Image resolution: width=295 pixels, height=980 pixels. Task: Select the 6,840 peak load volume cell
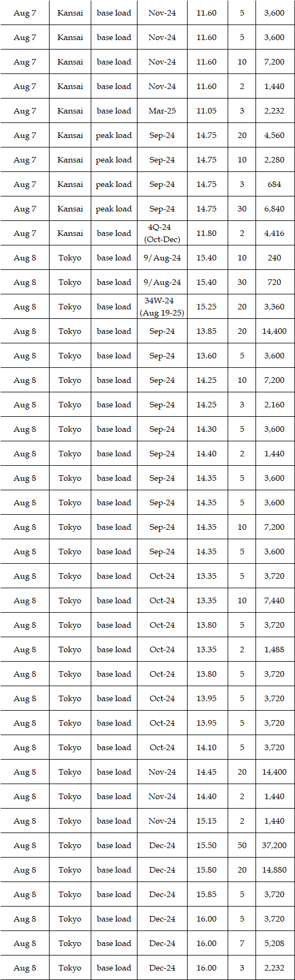coord(274,209)
